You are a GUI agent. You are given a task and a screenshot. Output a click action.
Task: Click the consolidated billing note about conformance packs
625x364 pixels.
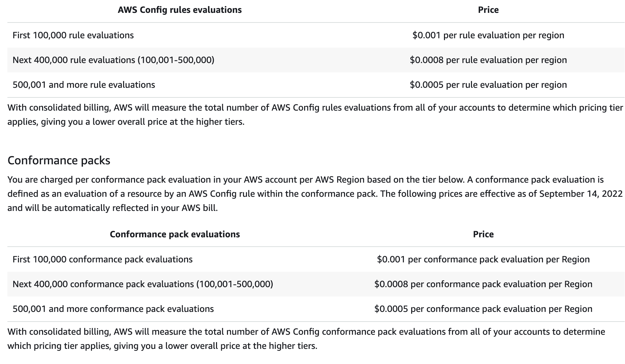pos(306,339)
